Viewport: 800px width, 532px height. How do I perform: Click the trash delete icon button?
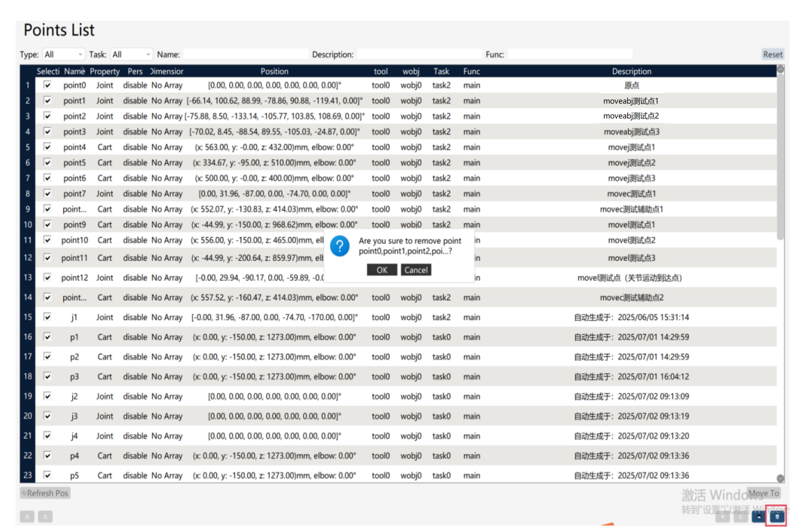pos(776,516)
